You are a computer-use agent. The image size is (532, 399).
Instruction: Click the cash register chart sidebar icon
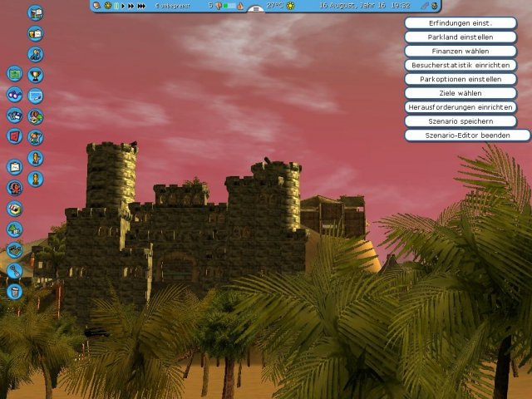(x=35, y=33)
